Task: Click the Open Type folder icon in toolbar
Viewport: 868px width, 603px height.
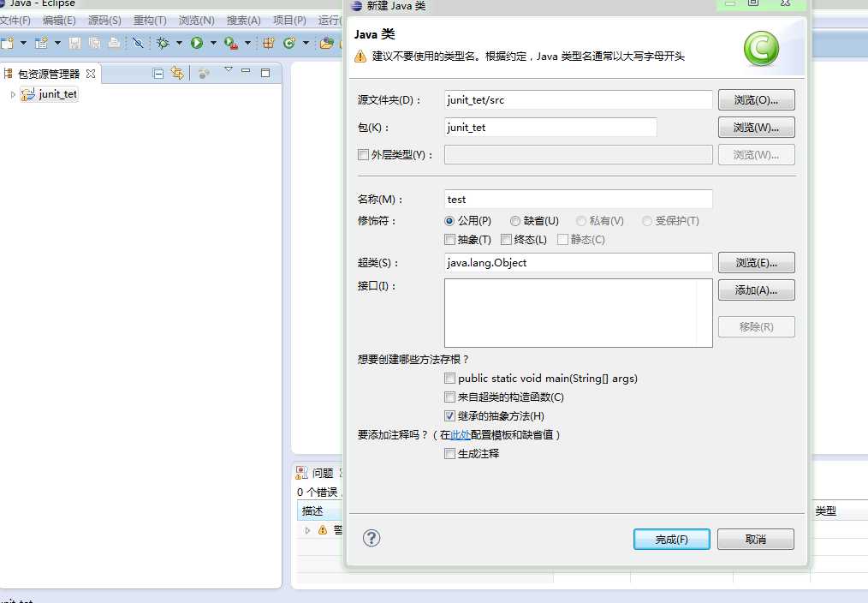Action: point(327,43)
